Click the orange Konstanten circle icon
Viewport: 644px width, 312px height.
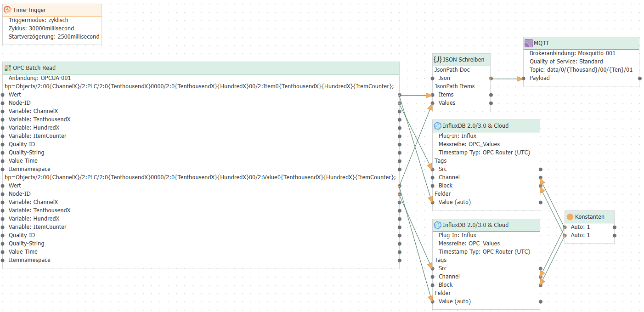point(570,217)
